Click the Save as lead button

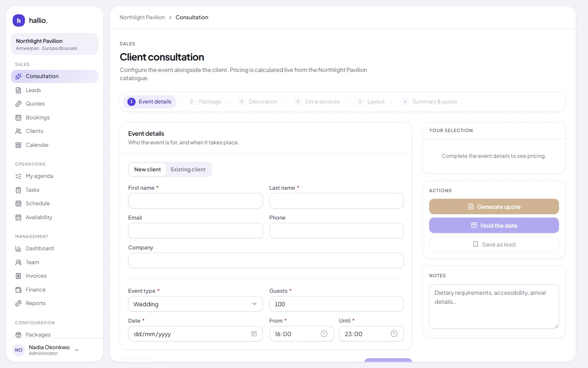(x=494, y=245)
